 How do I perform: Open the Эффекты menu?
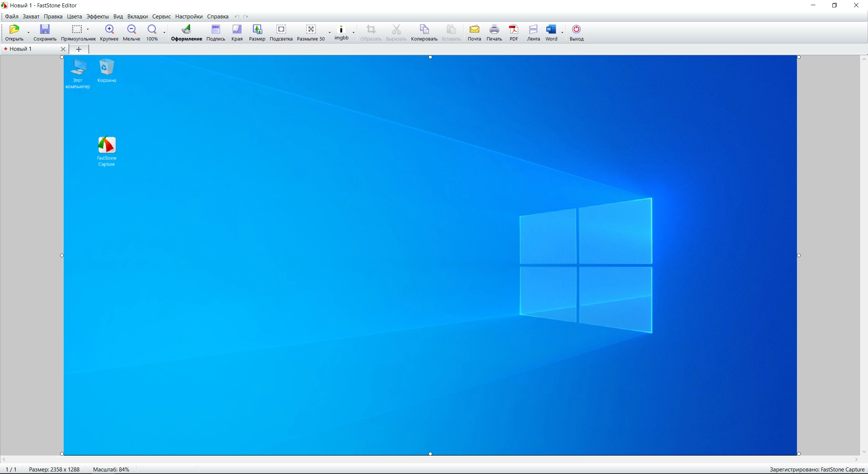(x=98, y=17)
